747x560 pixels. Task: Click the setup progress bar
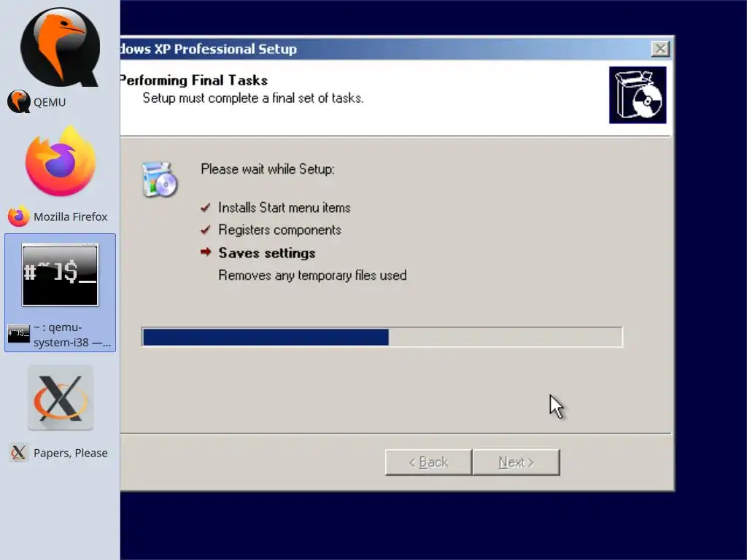(382, 337)
